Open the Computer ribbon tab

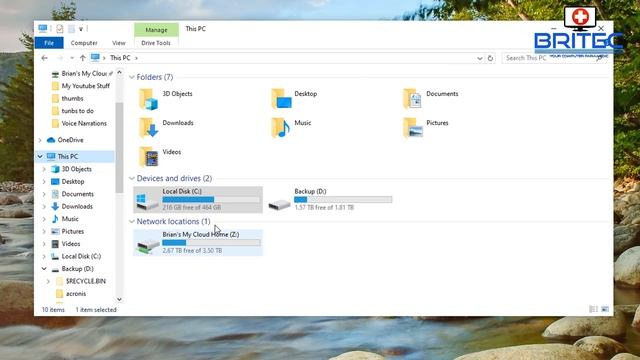pos(84,43)
